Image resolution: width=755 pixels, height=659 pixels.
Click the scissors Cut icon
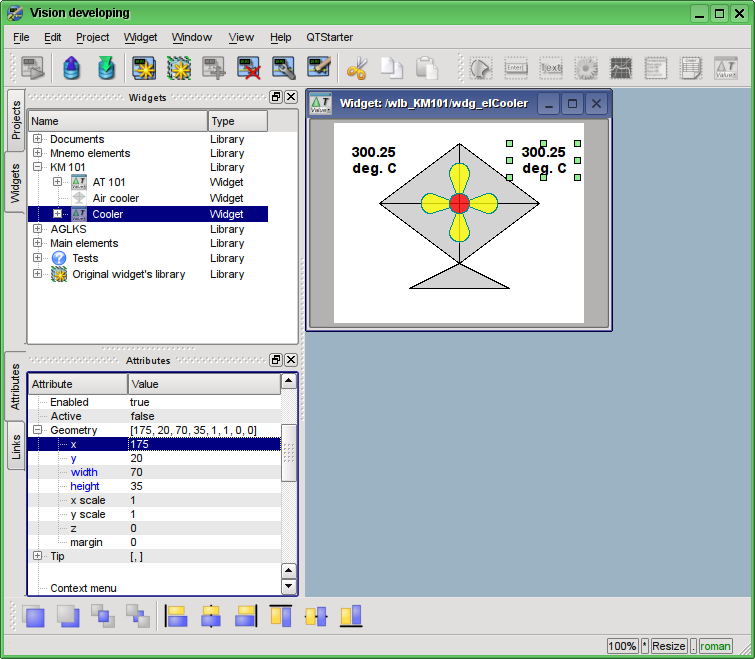pos(357,68)
